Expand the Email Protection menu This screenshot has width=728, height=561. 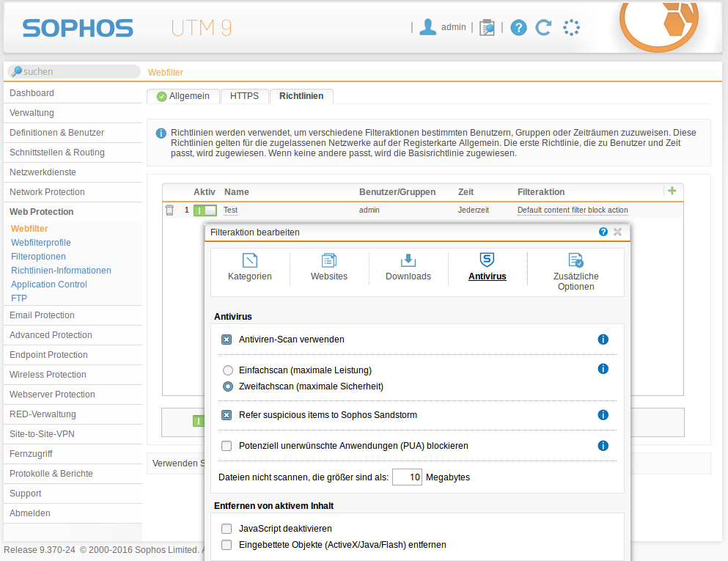pyautogui.click(x=42, y=315)
